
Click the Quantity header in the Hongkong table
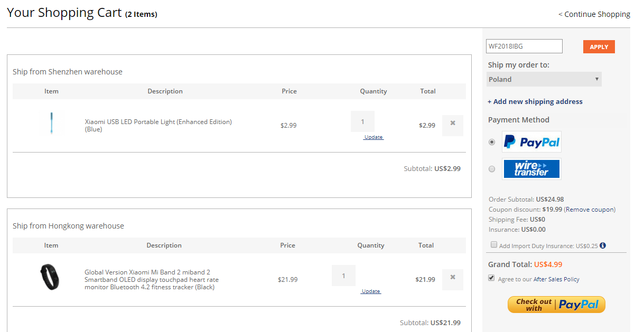click(371, 245)
